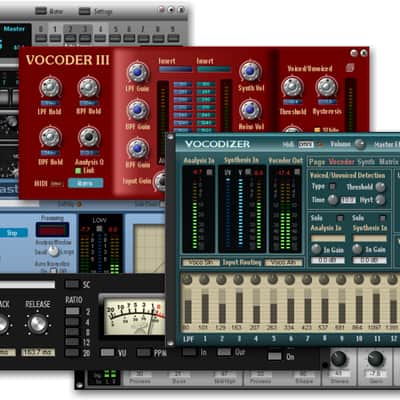Open the left Input Routing selector
This screenshot has width=400, height=400.
(201, 263)
